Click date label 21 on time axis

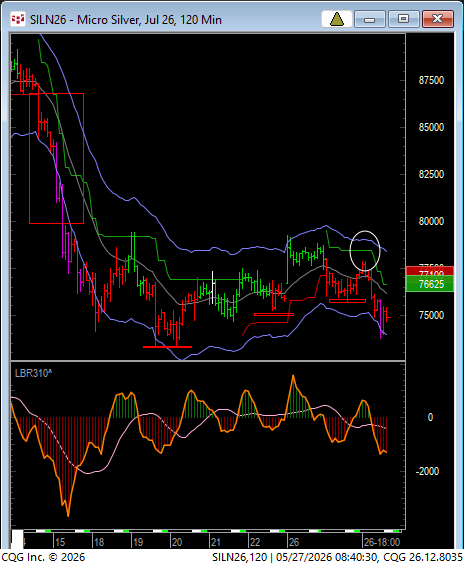tap(216, 542)
